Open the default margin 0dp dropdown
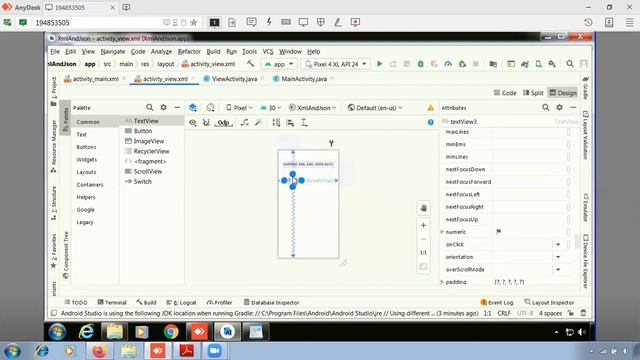The width and height of the screenshot is (640, 360). [x=223, y=122]
